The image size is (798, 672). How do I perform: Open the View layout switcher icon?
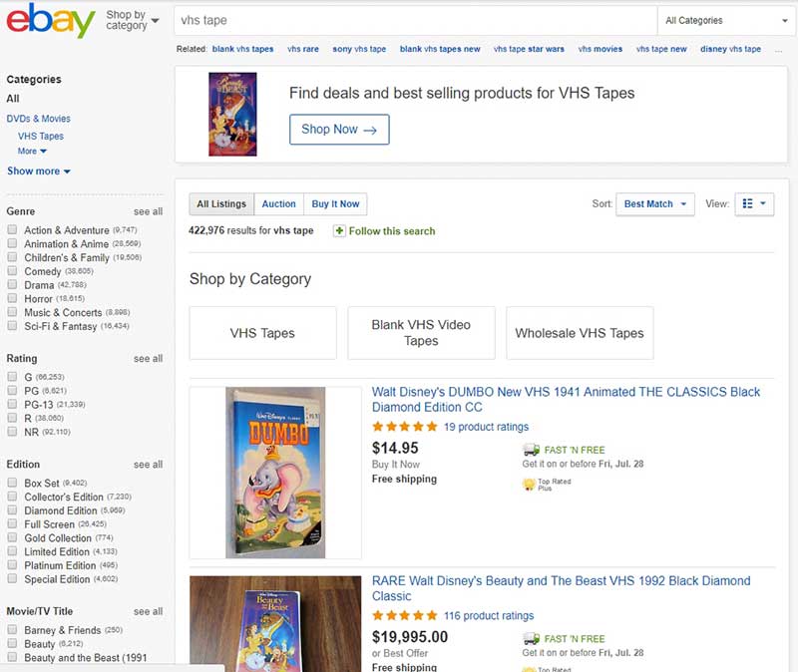[x=754, y=203]
